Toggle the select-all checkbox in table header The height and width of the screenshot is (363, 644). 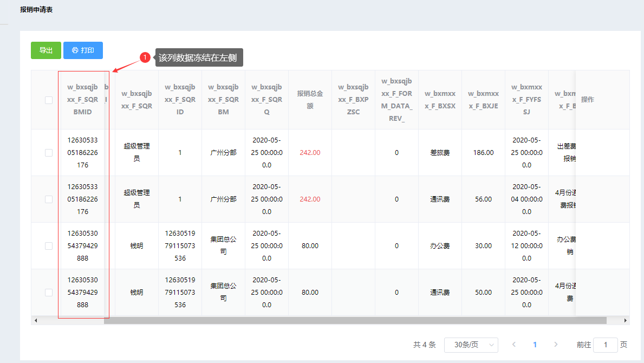tap(49, 100)
